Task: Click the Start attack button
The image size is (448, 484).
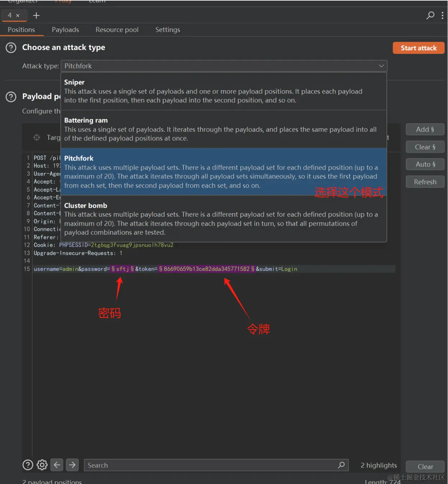Action: pyautogui.click(x=419, y=48)
